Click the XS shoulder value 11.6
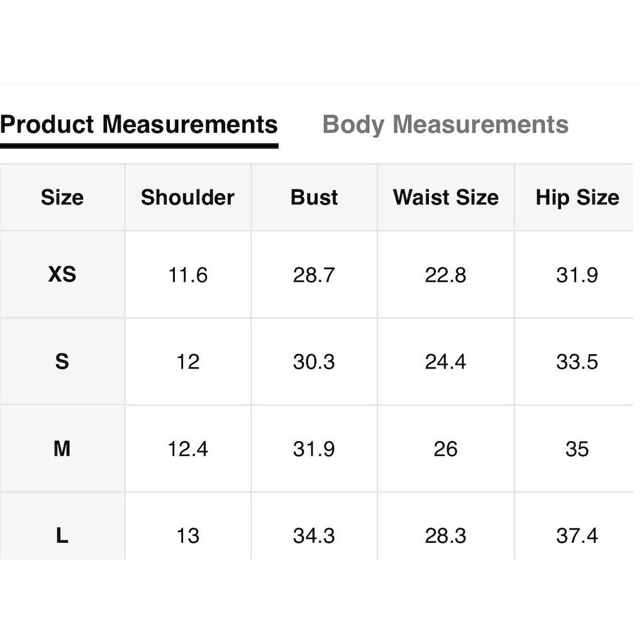644x644 pixels. [187, 275]
